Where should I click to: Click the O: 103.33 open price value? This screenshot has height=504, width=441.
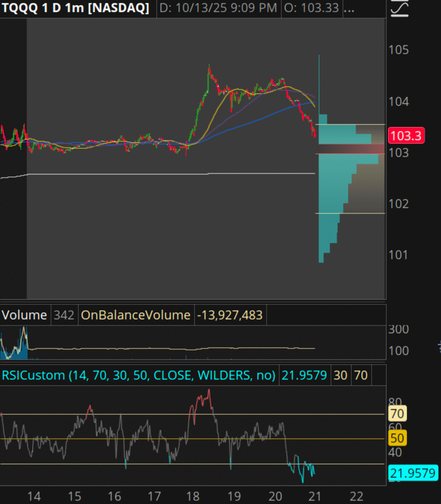pyautogui.click(x=311, y=8)
